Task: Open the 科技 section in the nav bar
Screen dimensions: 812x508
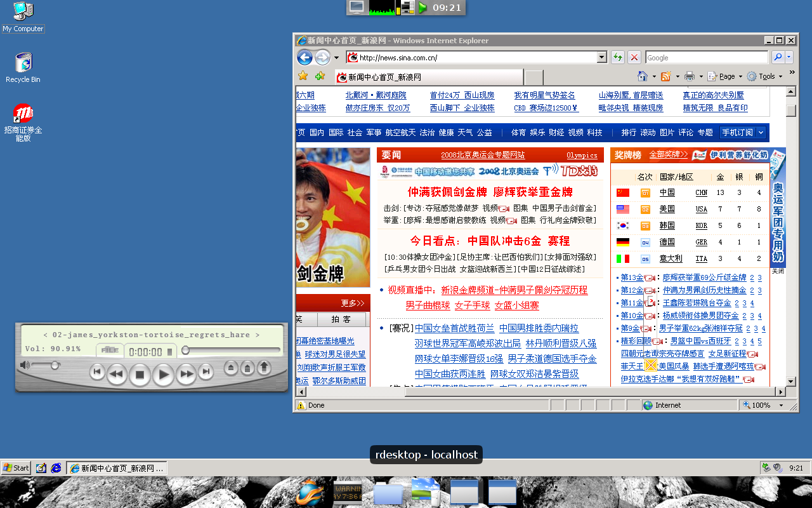Action: (x=594, y=133)
